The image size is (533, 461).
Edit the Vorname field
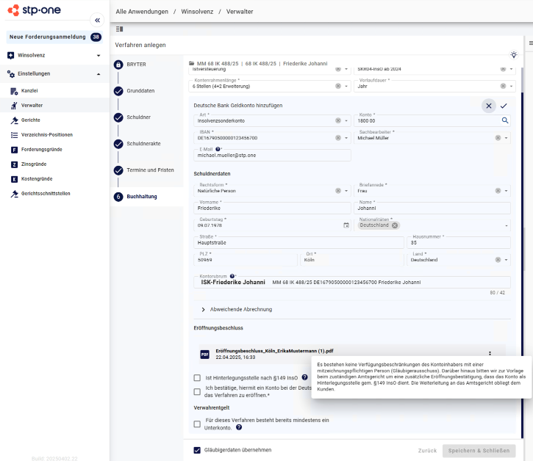272,208
